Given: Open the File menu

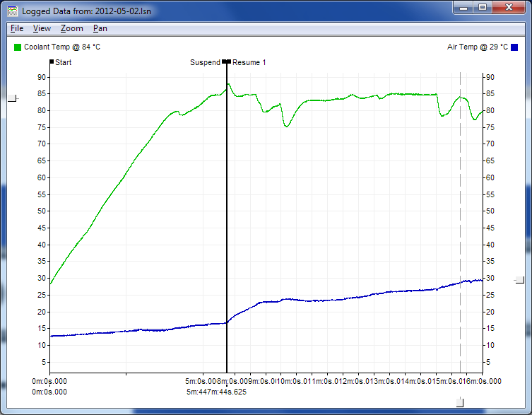Looking at the screenshot, I should (x=17, y=28).
